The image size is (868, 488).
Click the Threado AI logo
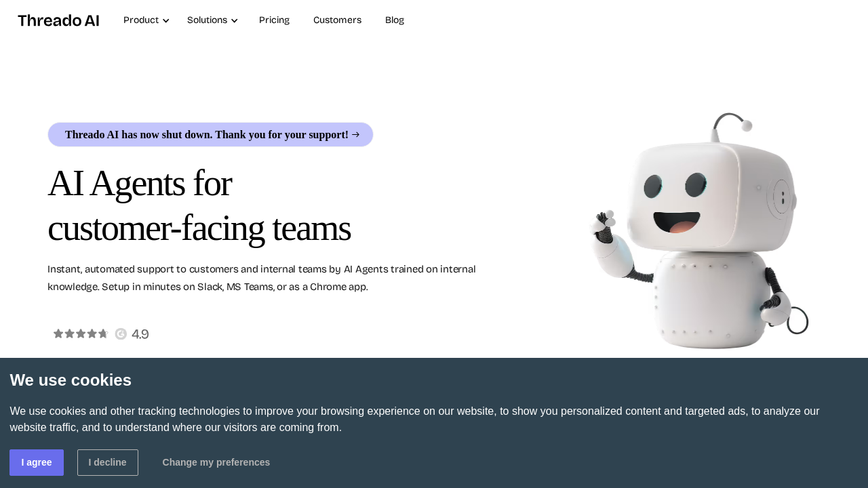pos(58,19)
